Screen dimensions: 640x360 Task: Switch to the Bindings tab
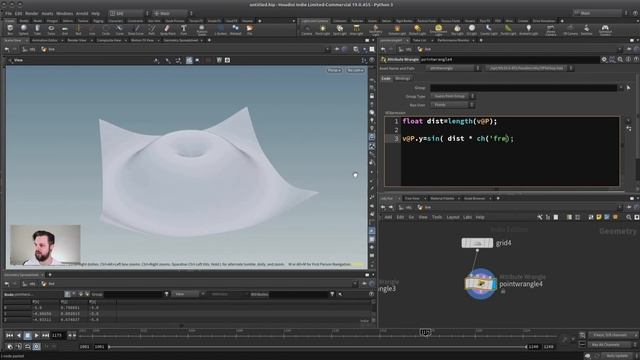pos(402,78)
